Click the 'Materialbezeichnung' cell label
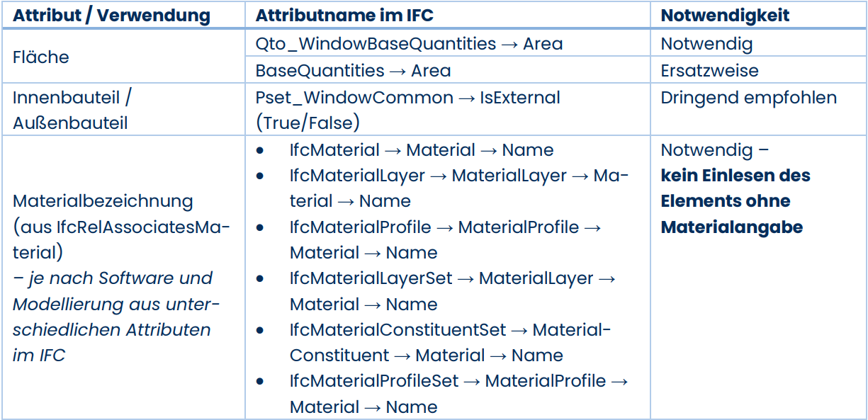The height and width of the screenshot is (420, 868). tap(103, 201)
